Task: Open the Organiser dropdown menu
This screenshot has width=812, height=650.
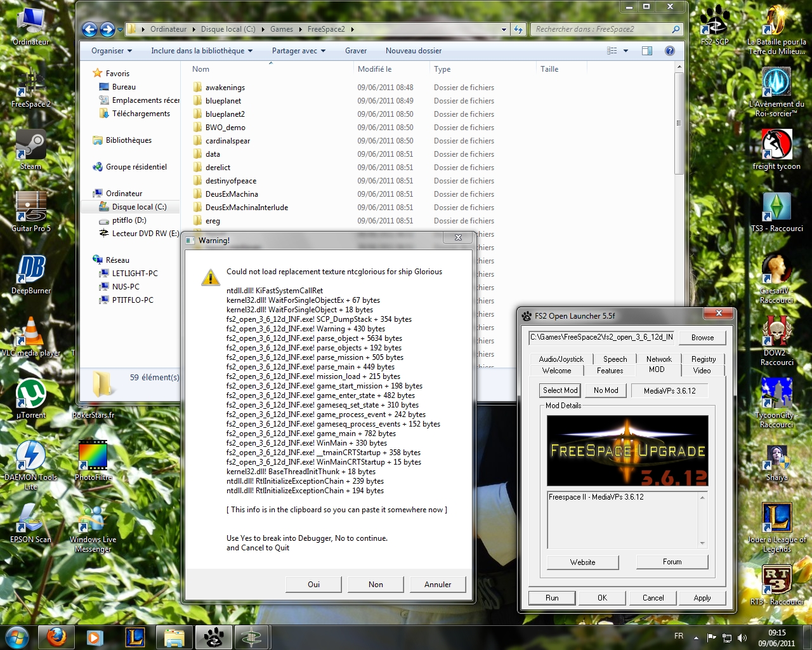Action: pyautogui.click(x=112, y=51)
